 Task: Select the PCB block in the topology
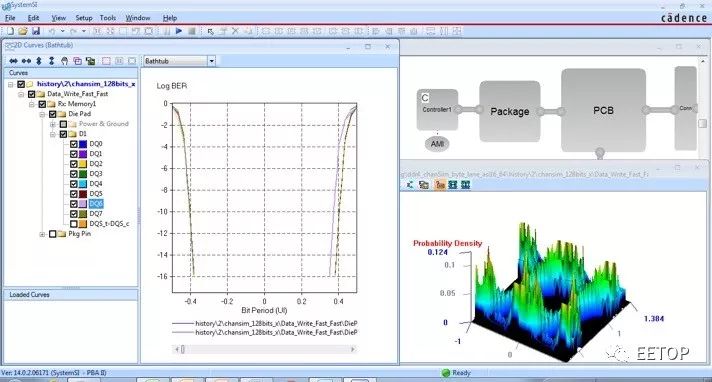click(603, 110)
